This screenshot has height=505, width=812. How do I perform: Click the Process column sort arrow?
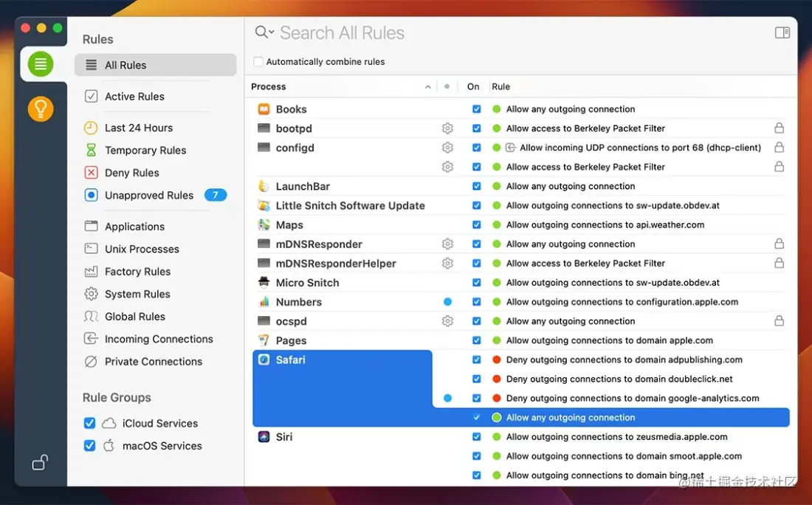click(427, 87)
